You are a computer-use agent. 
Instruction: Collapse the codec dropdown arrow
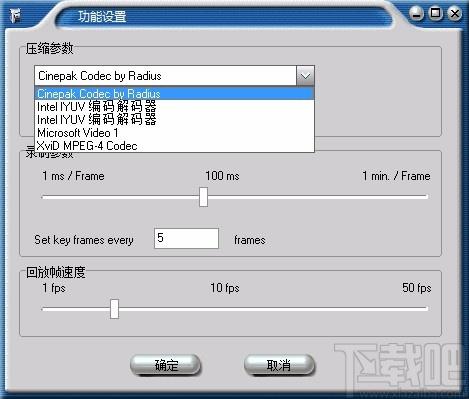click(305, 76)
